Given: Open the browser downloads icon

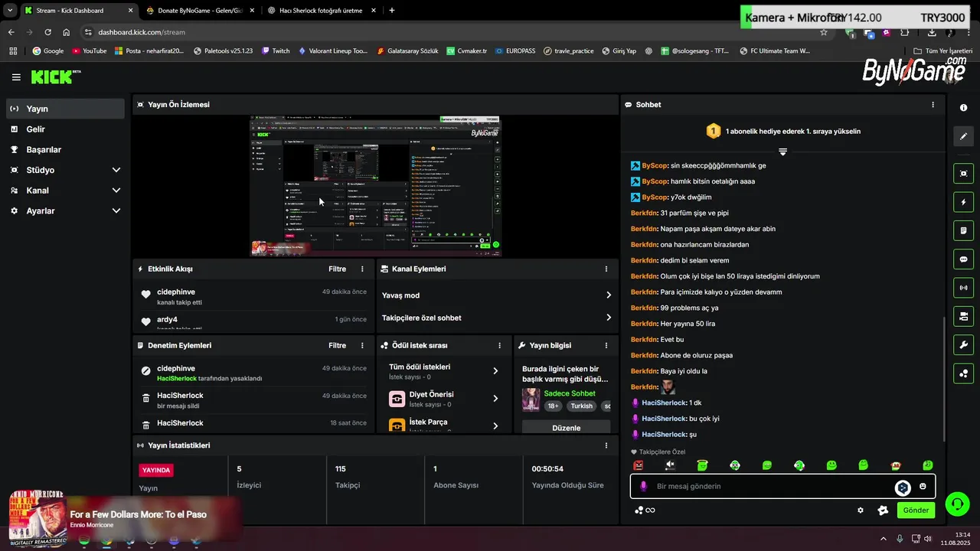Looking at the screenshot, I should 932,32.
